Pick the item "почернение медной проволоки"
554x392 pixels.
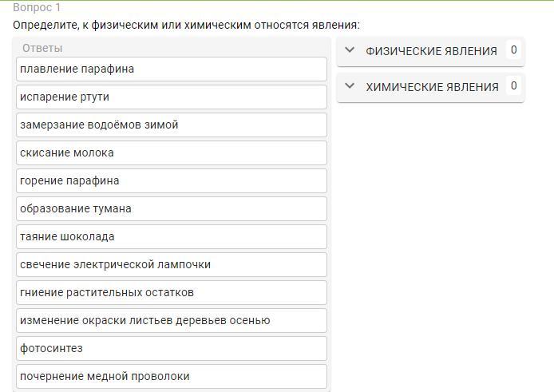click(x=171, y=376)
